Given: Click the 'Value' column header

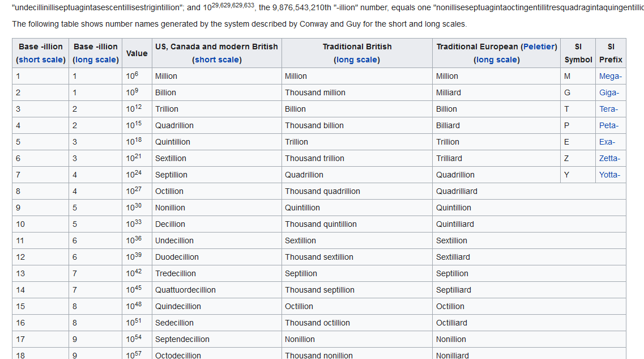Looking at the screenshot, I should tap(137, 53).
